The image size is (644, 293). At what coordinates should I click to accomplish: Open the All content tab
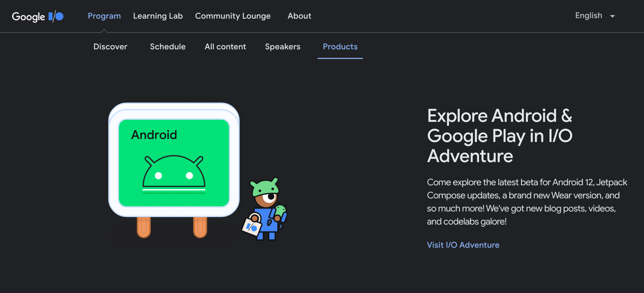[225, 46]
